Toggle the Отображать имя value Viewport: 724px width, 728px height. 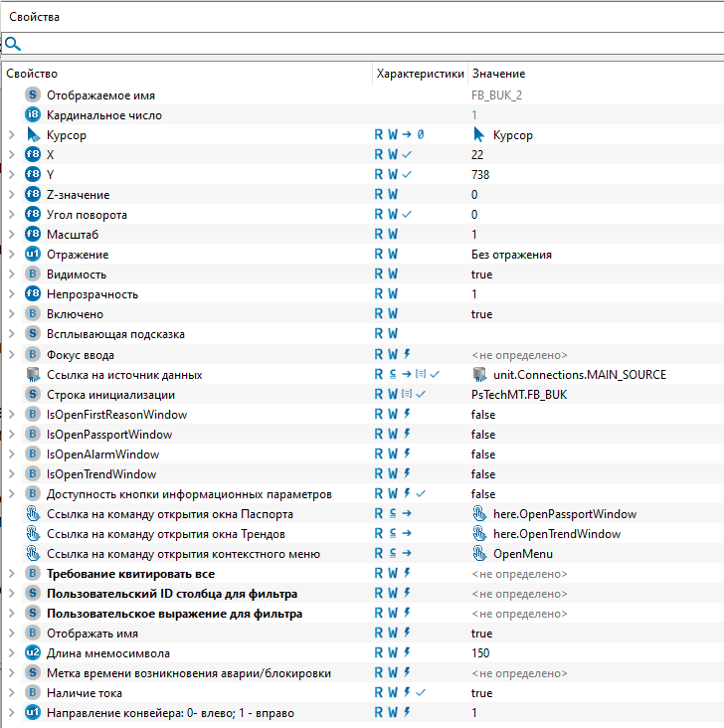pos(482,634)
